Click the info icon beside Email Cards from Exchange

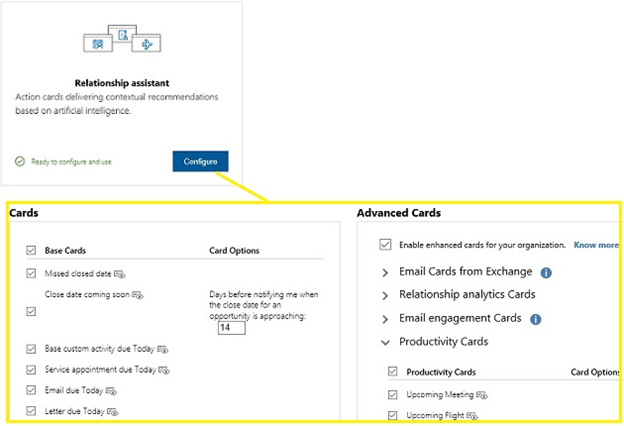pyautogui.click(x=547, y=272)
